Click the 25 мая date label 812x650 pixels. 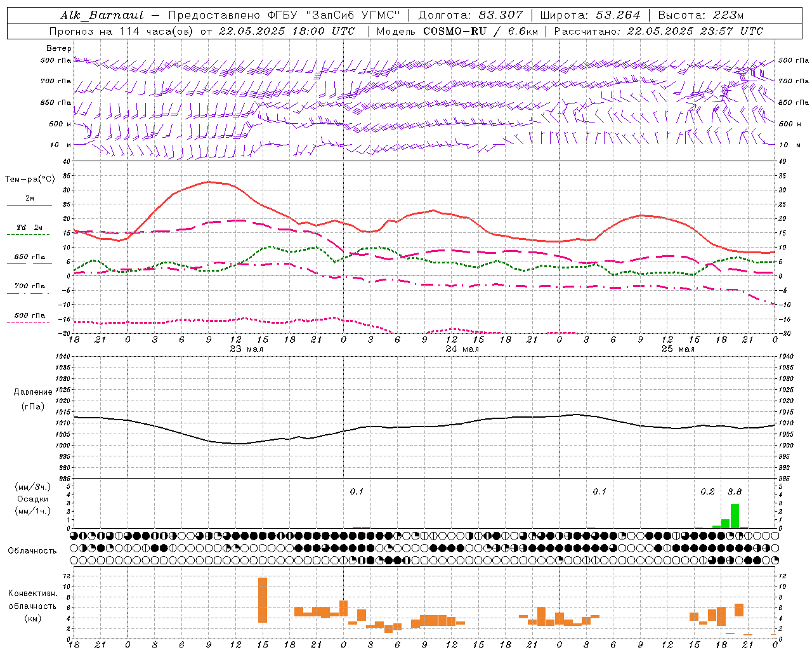tap(678, 349)
